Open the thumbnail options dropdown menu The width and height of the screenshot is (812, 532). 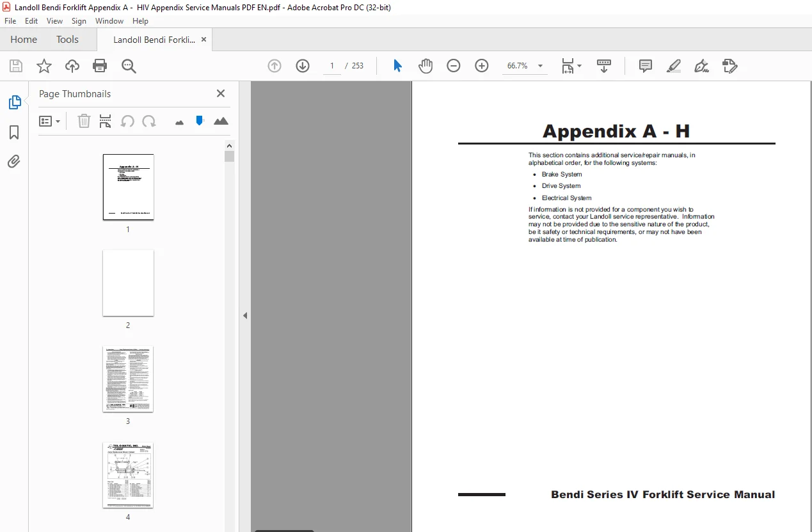(x=50, y=121)
